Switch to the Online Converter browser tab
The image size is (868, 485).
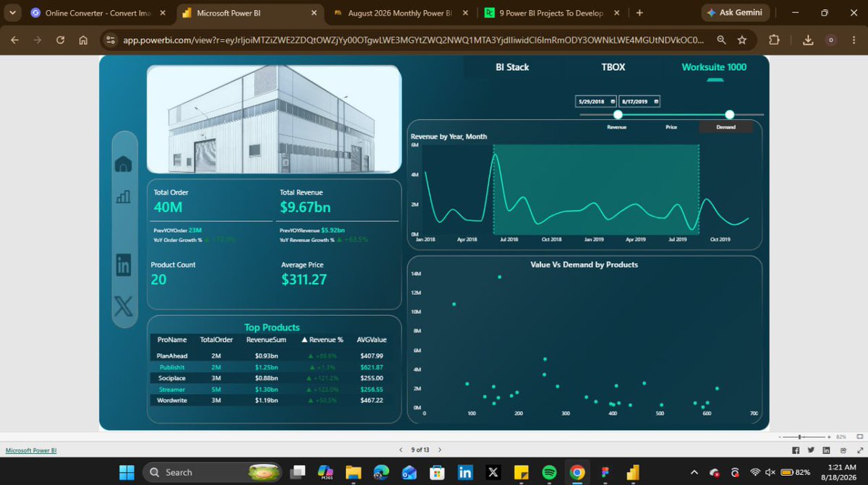coord(98,13)
